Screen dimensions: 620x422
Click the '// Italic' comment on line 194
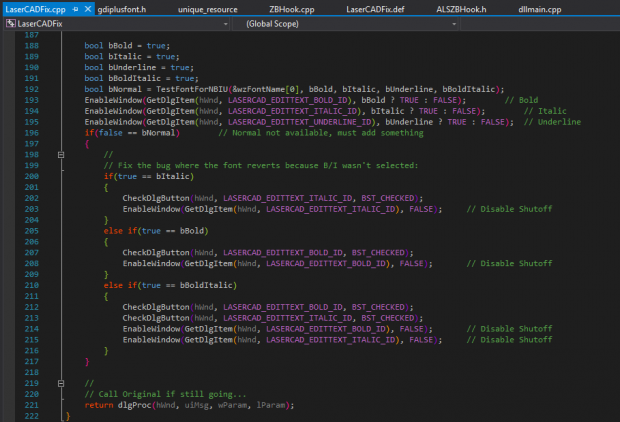pos(545,111)
